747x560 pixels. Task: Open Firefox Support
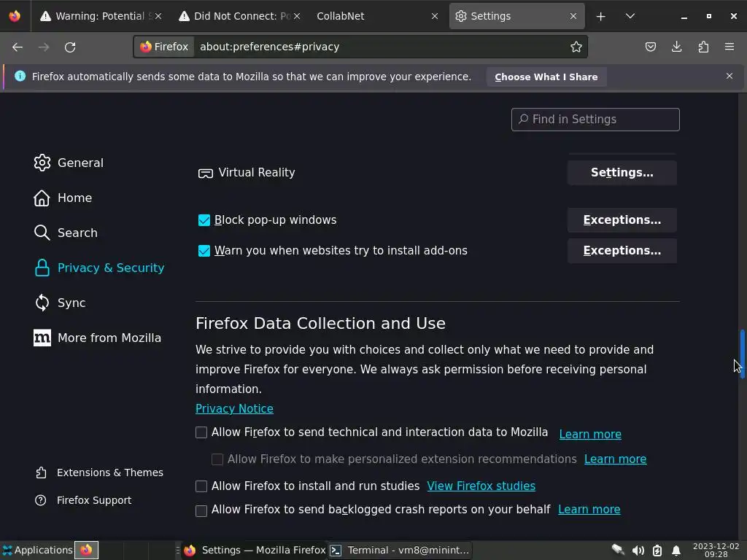point(83,500)
